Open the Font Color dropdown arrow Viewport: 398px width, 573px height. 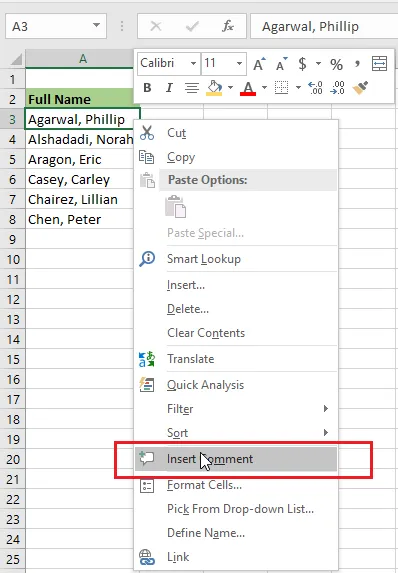(x=264, y=88)
